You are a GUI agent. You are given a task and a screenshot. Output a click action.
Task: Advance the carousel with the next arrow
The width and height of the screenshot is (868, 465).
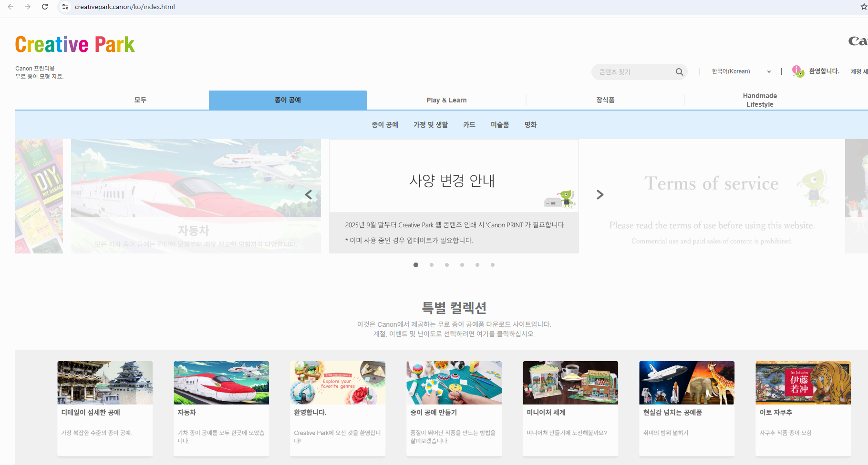point(599,194)
